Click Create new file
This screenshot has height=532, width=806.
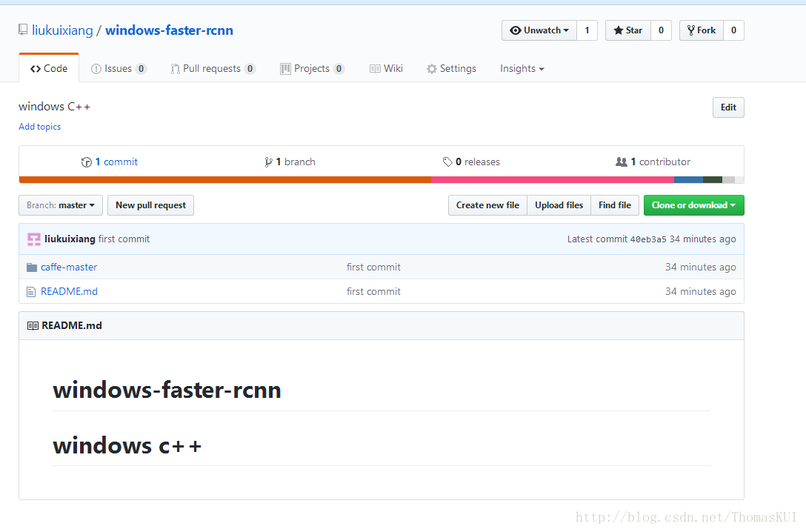tap(487, 205)
